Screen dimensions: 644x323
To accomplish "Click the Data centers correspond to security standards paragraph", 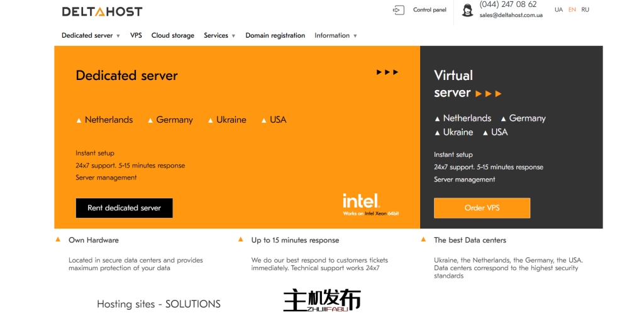I will click(x=508, y=268).
